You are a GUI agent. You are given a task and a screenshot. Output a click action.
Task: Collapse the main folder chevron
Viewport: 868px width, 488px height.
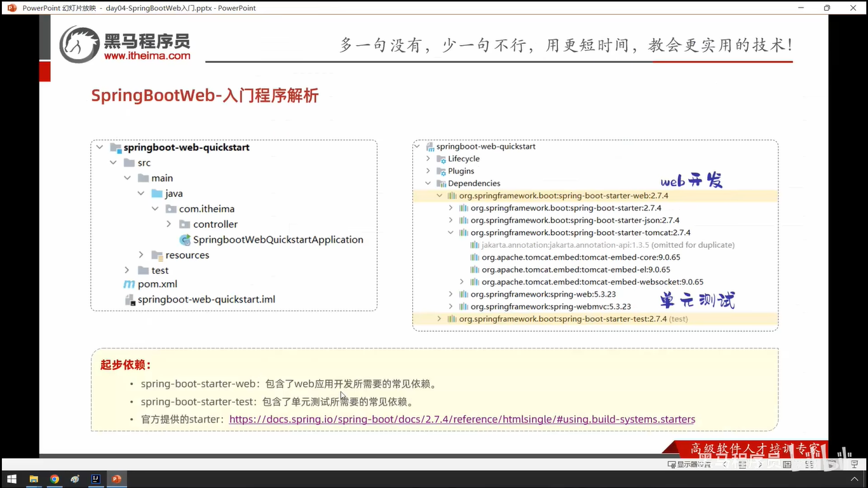tap(127, 178)
